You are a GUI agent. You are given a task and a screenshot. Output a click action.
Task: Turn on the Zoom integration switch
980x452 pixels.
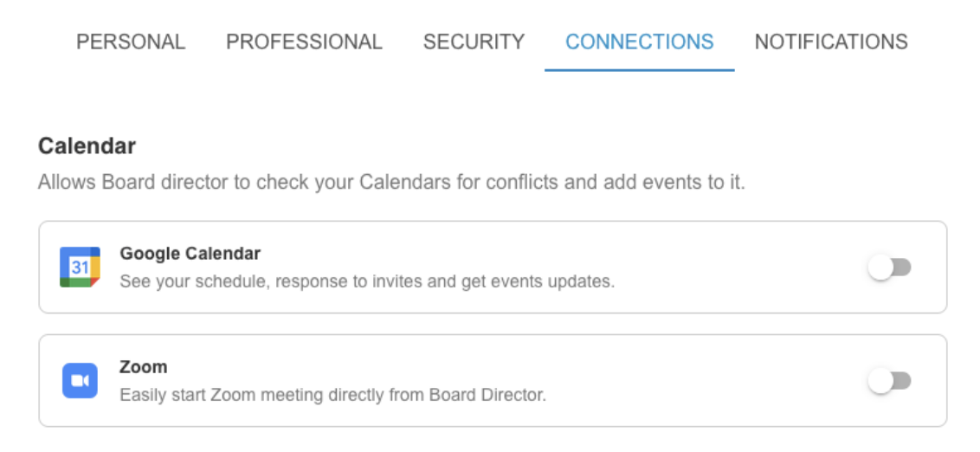point(889,381)
